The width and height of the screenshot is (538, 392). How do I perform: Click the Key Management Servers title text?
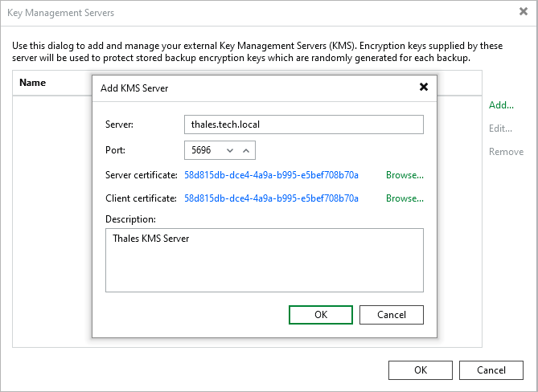(x=61, y=13)
